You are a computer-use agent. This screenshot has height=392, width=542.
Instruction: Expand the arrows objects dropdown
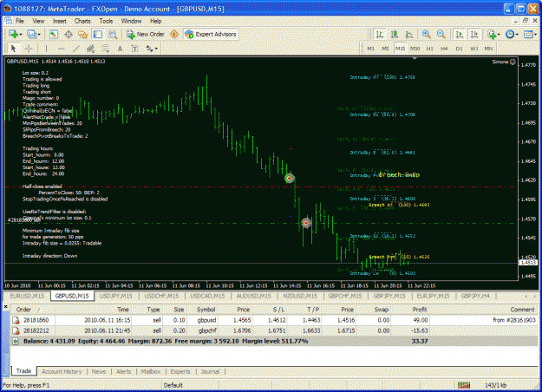156,49
